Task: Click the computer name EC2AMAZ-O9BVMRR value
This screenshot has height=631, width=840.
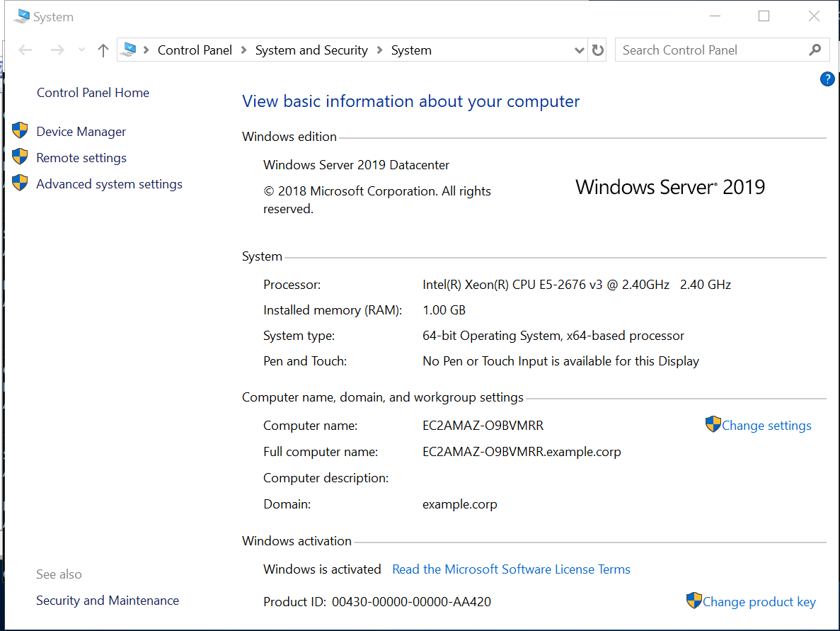Action: pos(483,426)
